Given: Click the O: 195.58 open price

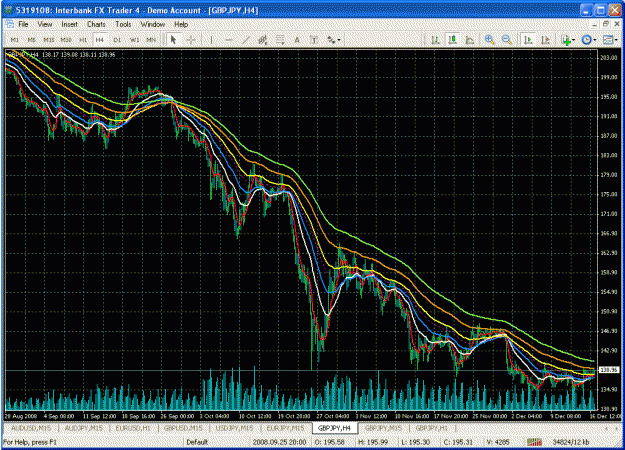Looking at the screenshot, I should tap(329, 442).
